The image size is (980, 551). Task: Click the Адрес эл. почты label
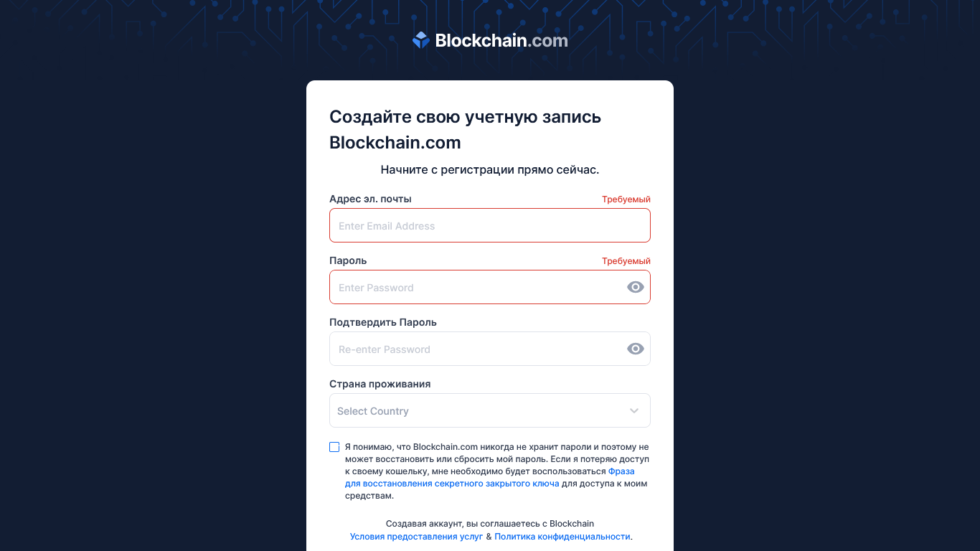coord(370,199)
